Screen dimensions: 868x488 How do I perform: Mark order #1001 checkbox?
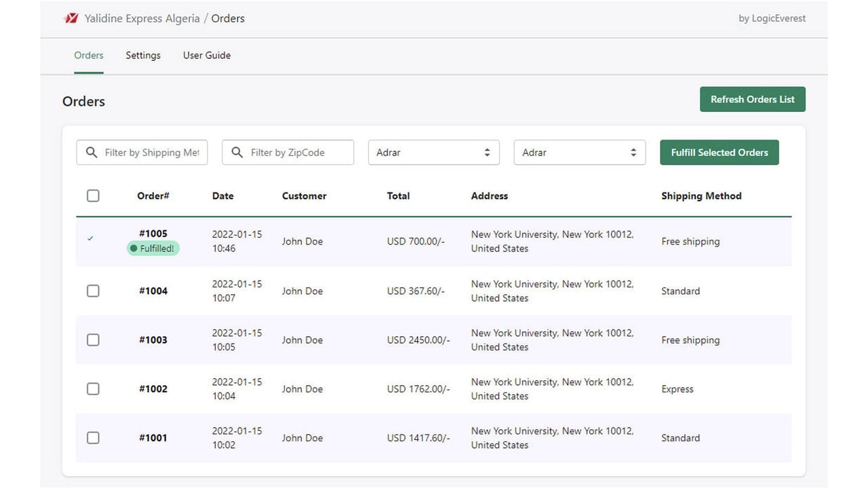(93, 438)
